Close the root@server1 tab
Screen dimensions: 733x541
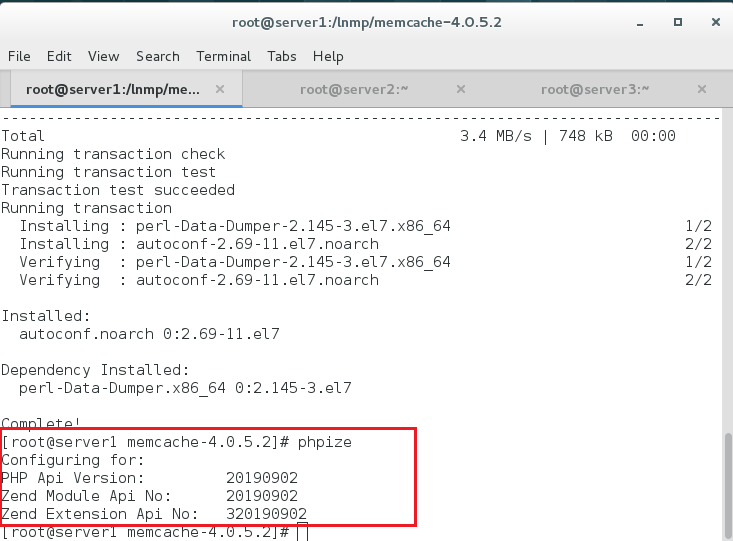(220, 89)
